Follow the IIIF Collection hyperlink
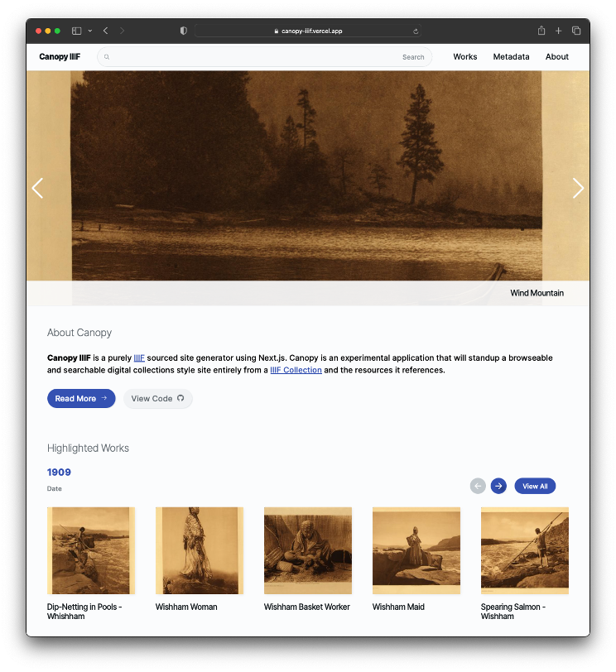616x672 pixels. point(296,370)
